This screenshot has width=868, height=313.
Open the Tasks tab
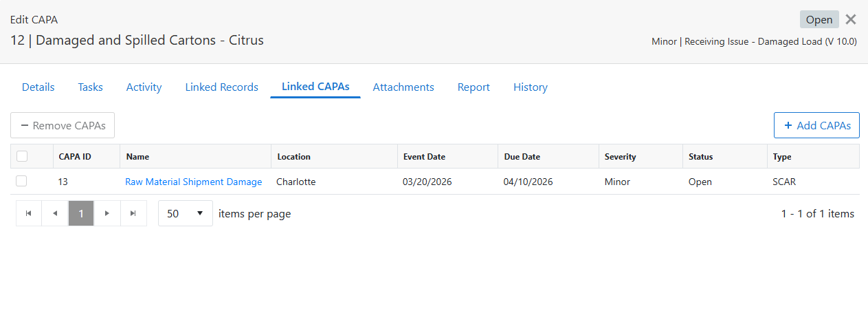click(x=90, y=87)
